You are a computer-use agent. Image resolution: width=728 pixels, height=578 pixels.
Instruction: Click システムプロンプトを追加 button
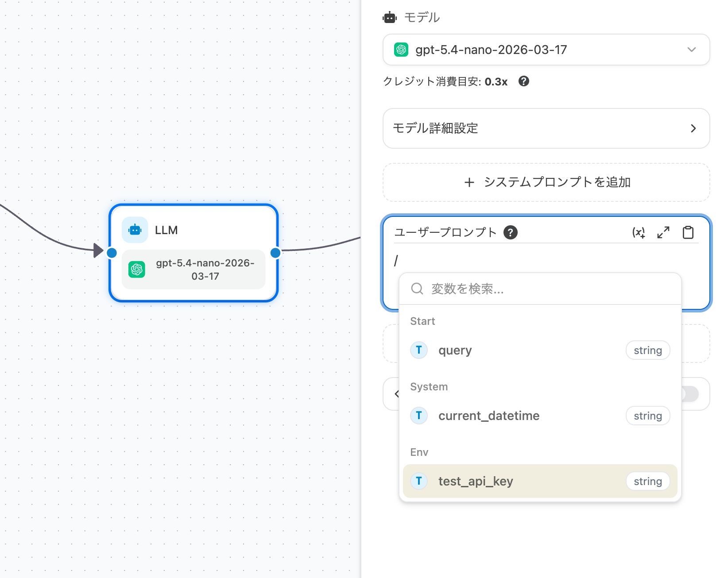pos(546,182)
